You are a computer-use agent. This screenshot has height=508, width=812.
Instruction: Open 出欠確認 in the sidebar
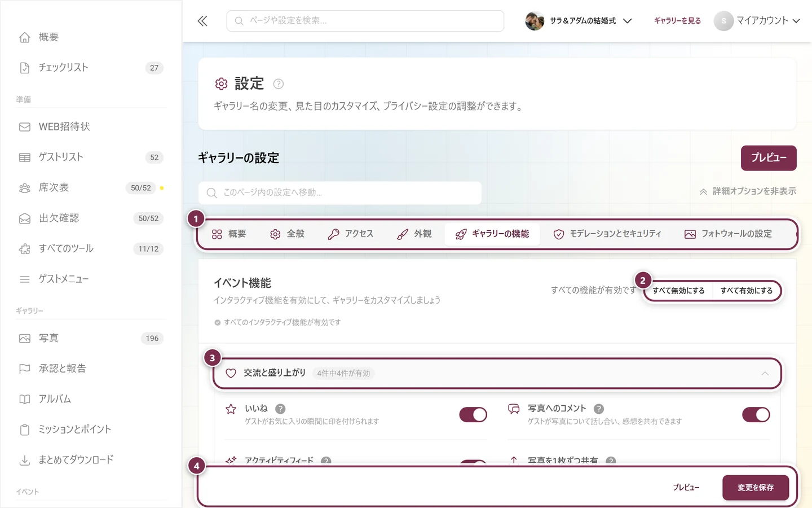pyautogui.click(x=91, y=218)
